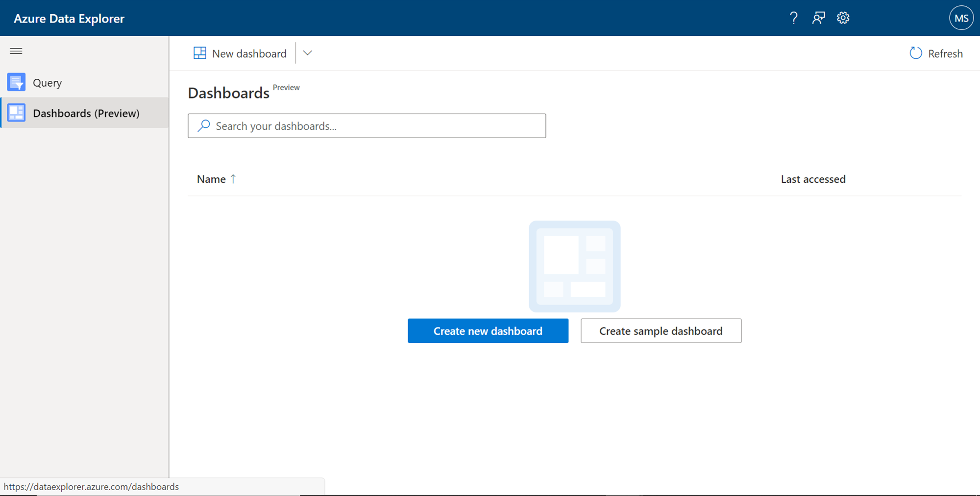Click the Create new dashboard button
Viewport: 980px width, 496px height.
pos(488,331)
